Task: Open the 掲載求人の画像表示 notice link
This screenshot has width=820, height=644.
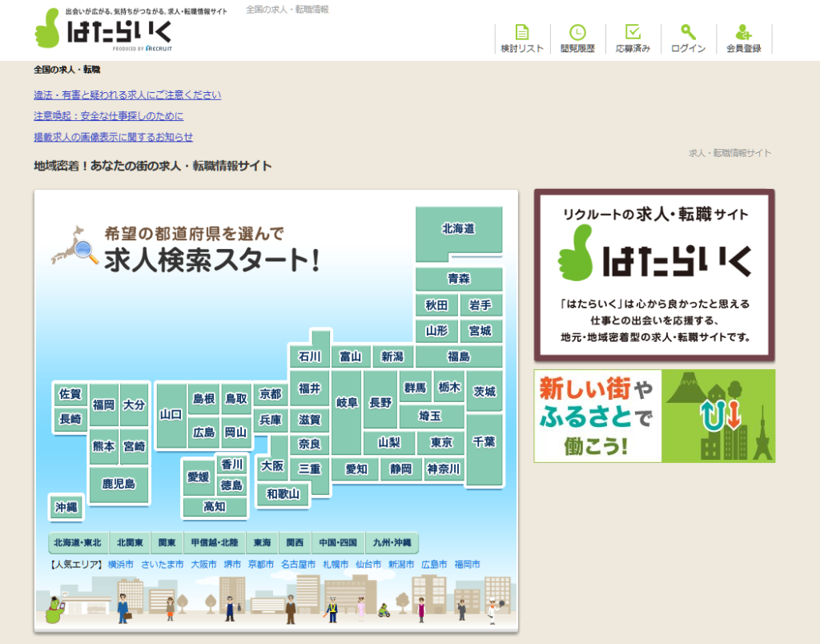Action: [113, 137]
